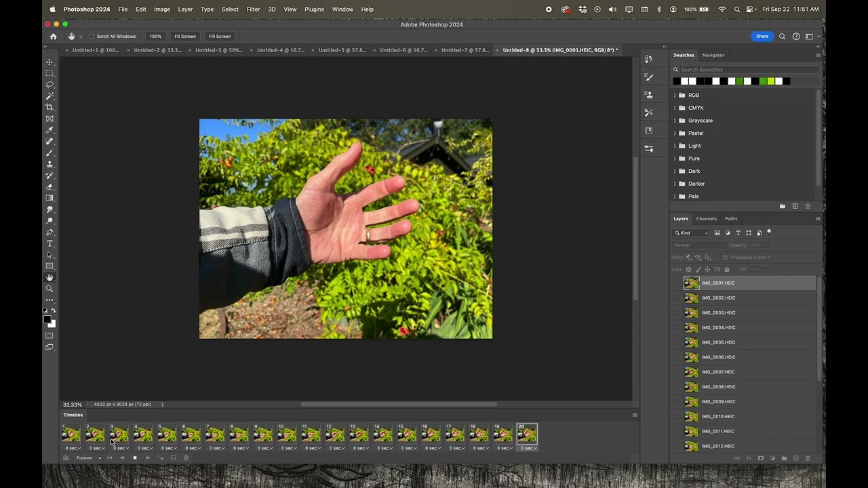Open the Select menu
Image resolution: width=868 pixels, height=488 pixels.
pyautogui.click(x=230, y=9)
